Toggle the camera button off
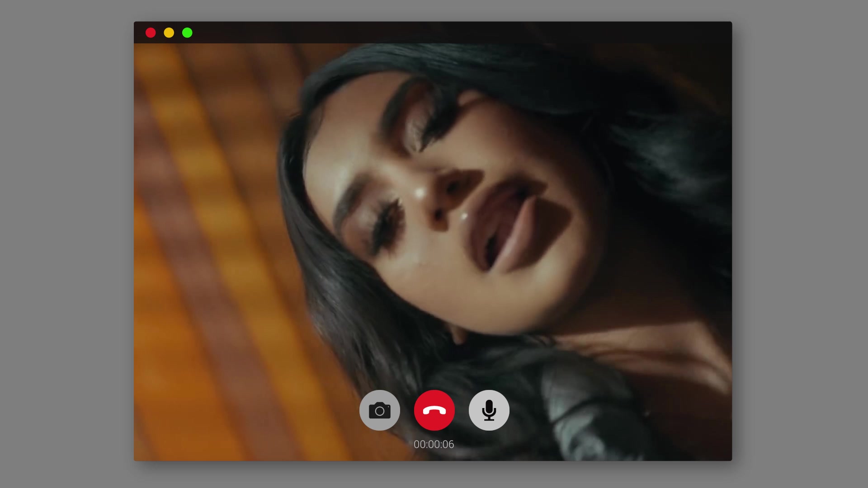Screen dimensions: 868x488 pos(380,410)
